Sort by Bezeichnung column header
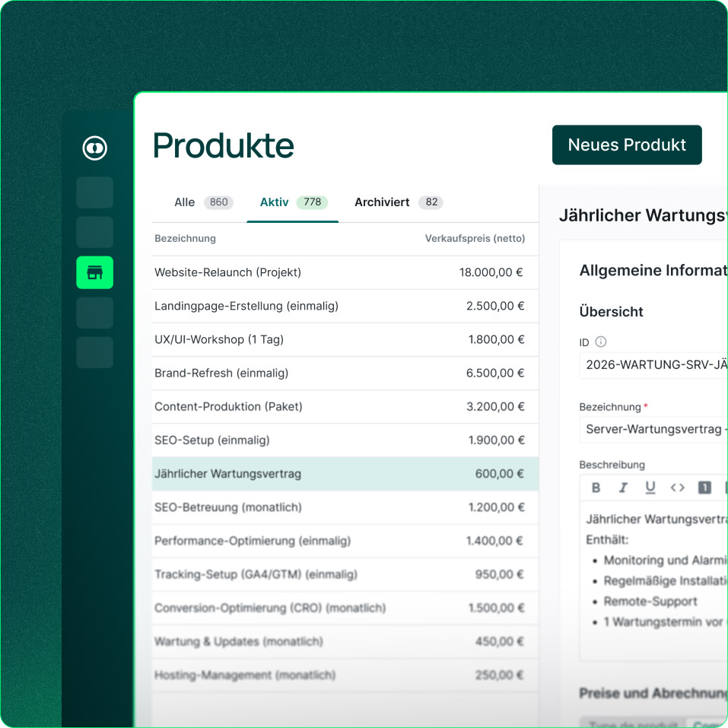Screen dimensions: 728x728 point(185,239)
